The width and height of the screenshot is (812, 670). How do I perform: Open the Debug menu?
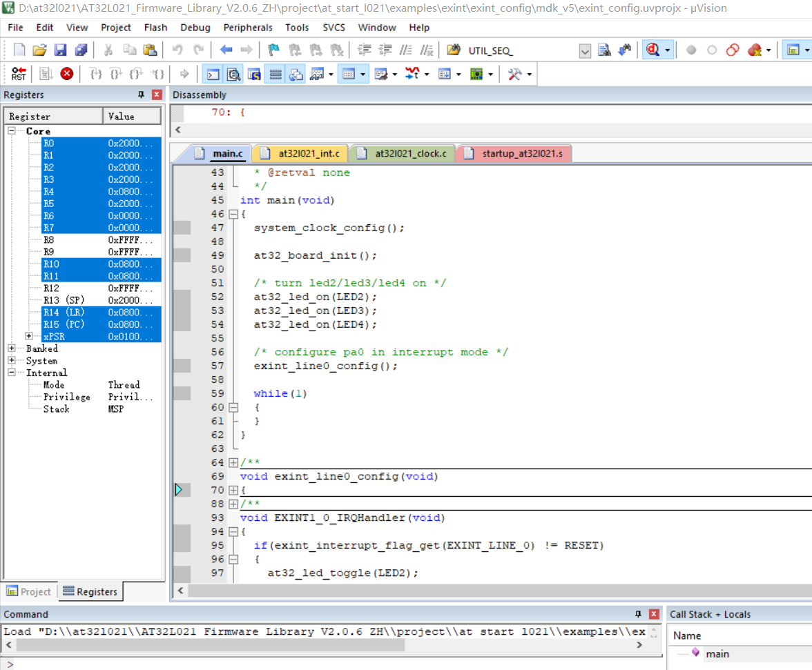point(195,28)
